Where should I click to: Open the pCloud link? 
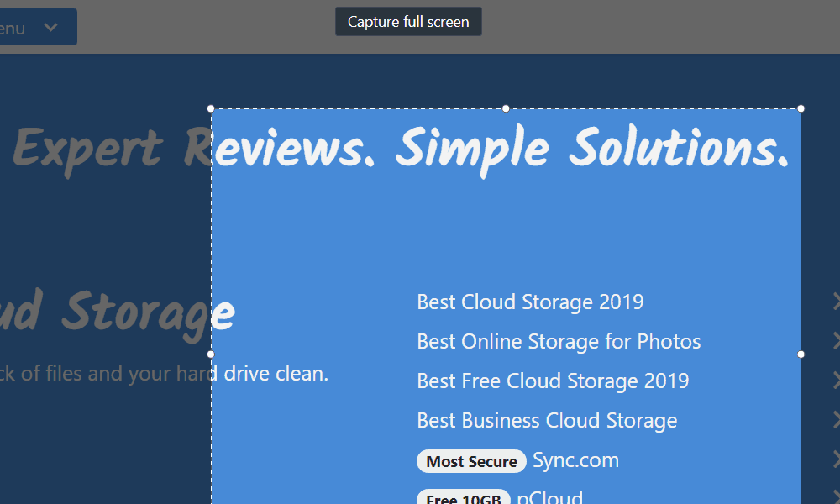[550, 497]
